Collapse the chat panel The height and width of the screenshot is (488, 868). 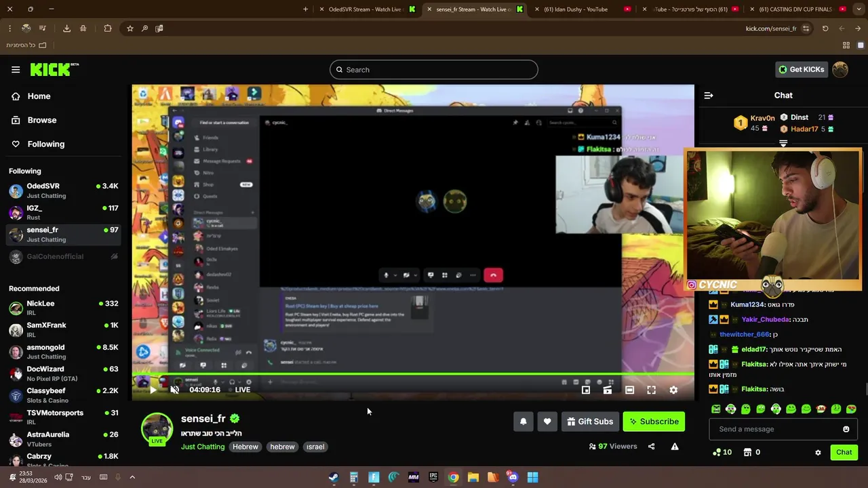(x=709, y=96)
